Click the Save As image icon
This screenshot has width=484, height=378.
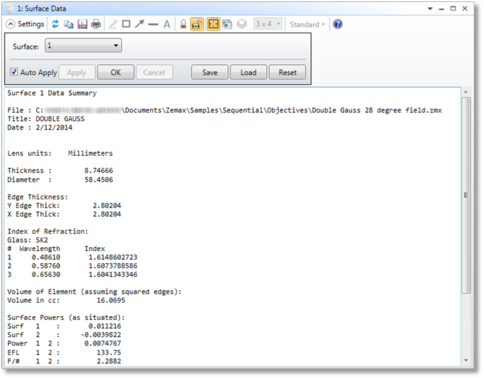(x=82, y=24)
